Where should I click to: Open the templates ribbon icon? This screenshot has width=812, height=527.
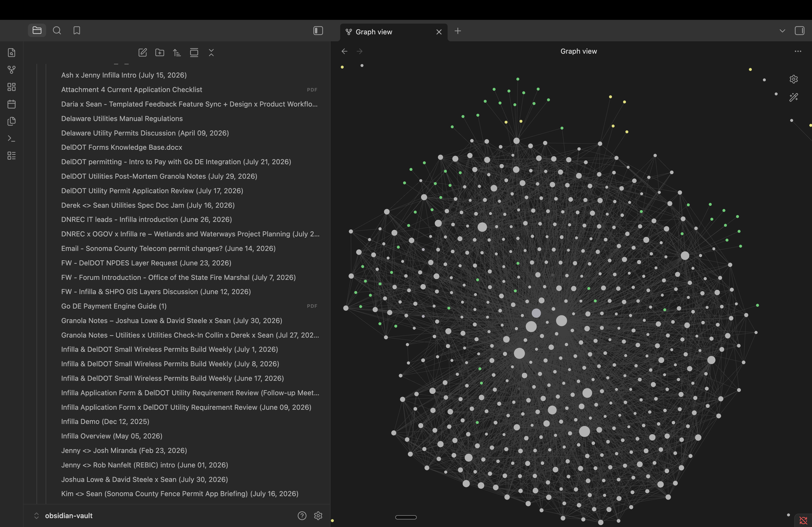[12, 121]
